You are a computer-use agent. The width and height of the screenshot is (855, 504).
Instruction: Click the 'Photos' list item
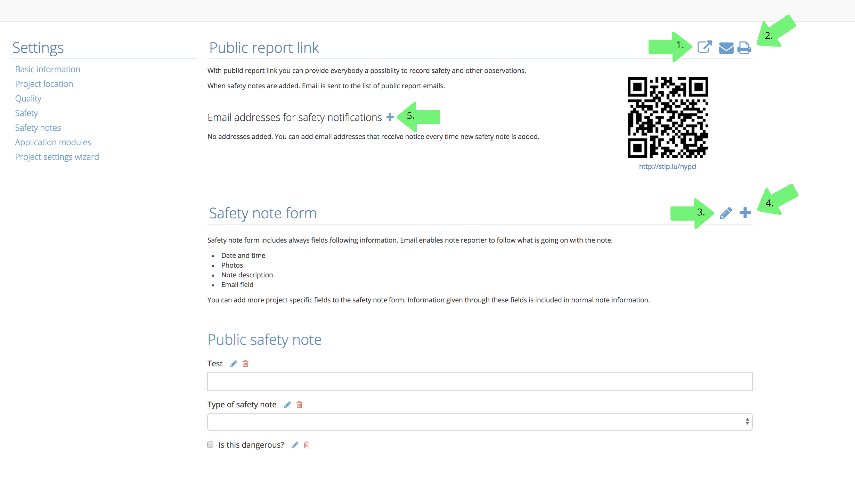(x=232, y=265)
